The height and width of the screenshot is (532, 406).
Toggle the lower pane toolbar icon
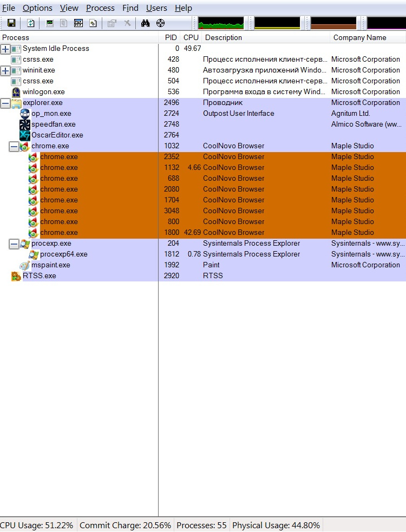78,23
